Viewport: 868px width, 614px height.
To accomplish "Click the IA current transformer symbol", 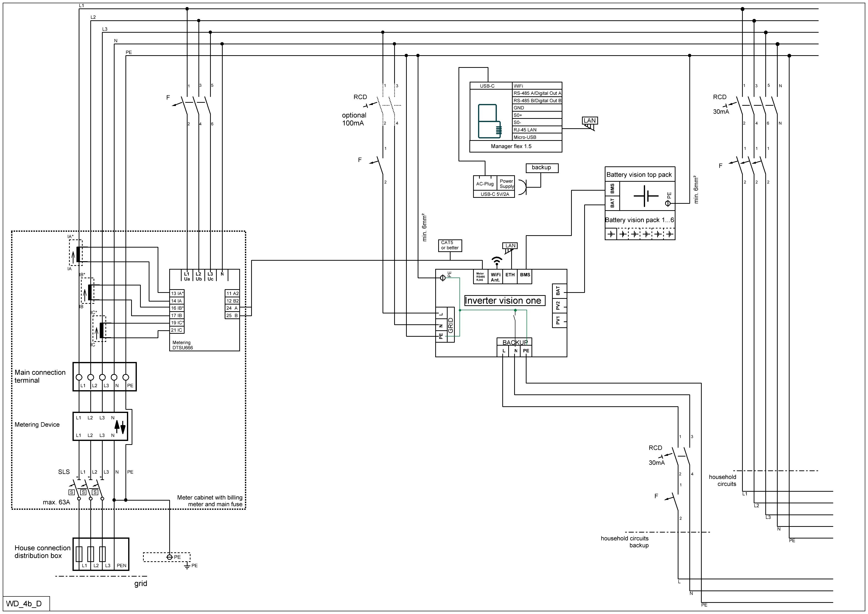I will tap(78, 254).
